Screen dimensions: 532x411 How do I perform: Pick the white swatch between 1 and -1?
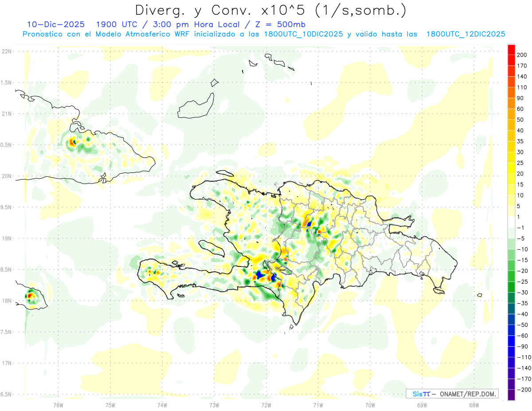coord(511,222)
